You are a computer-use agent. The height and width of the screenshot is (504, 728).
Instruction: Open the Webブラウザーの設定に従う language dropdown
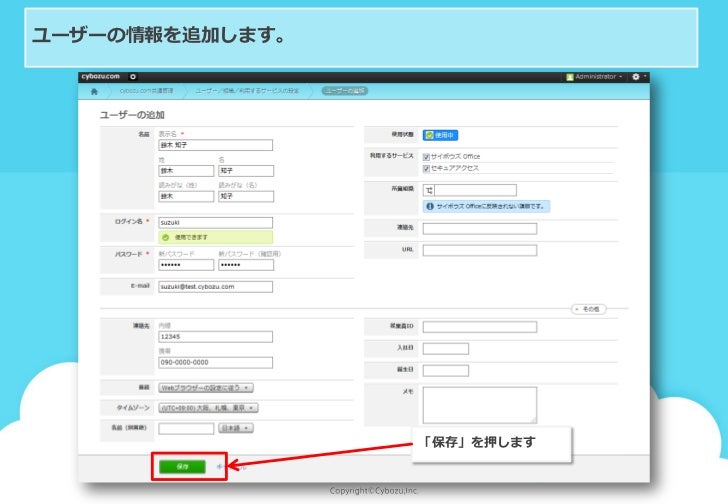(206, 388)
